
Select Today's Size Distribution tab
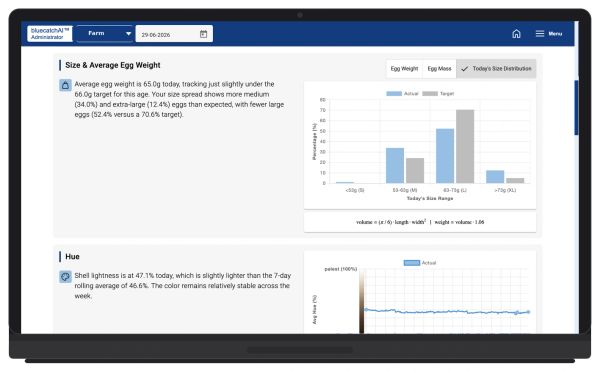coord(496,69)
